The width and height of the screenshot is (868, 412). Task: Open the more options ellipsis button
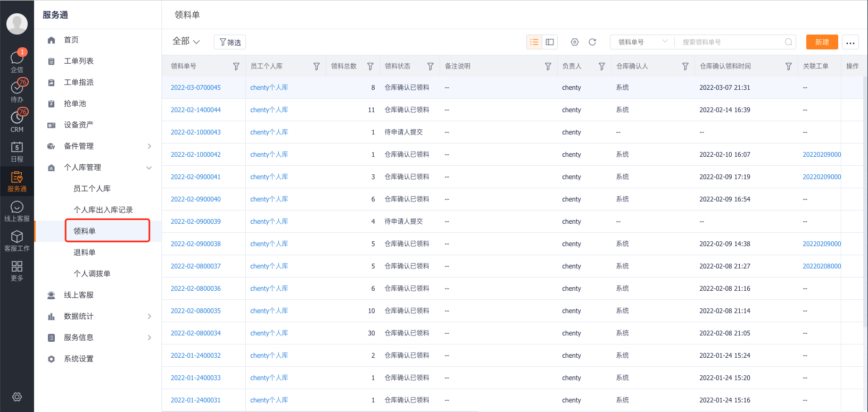(850, 42)
